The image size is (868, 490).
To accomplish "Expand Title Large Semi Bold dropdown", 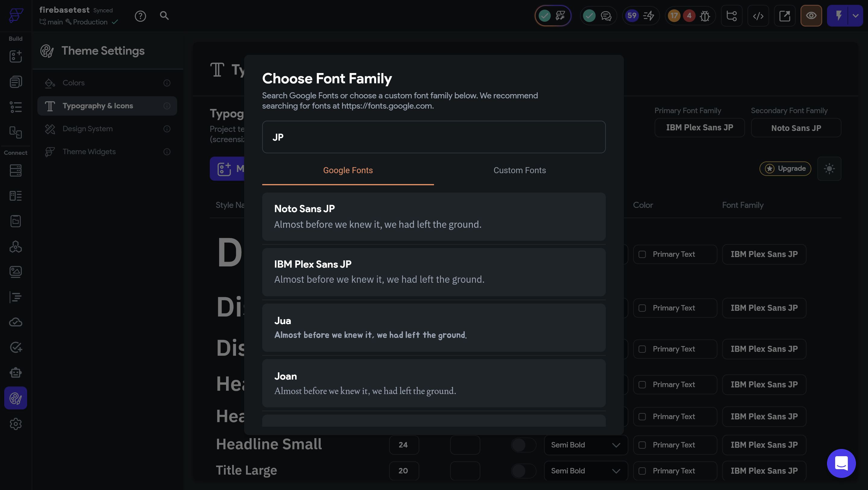I will tap(586, 471).
